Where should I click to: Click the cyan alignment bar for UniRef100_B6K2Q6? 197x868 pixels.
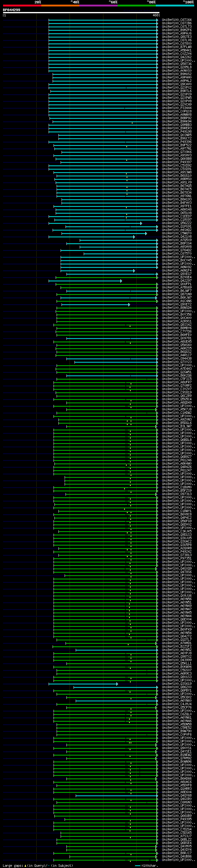[112, 376]
